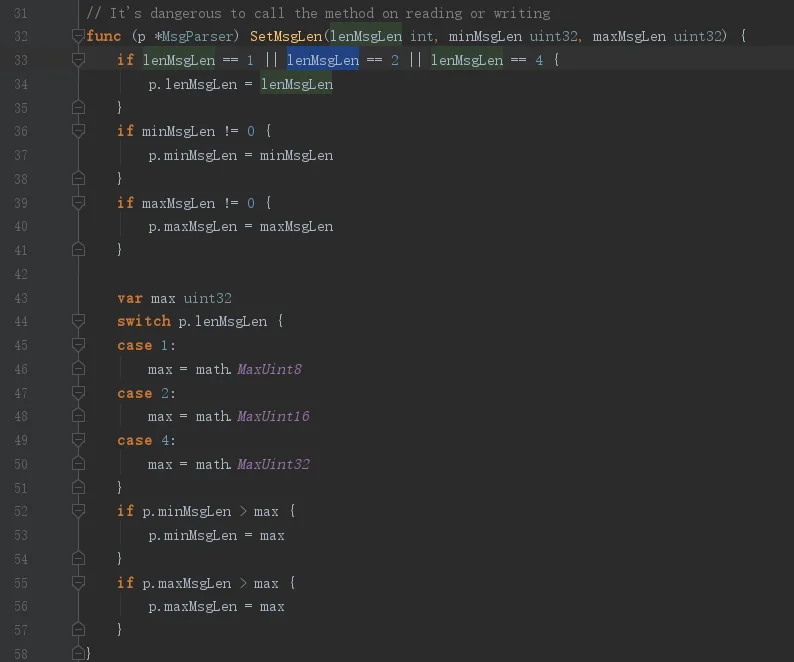
Task: Click the comment text on line 31
Action: [318, 13]
